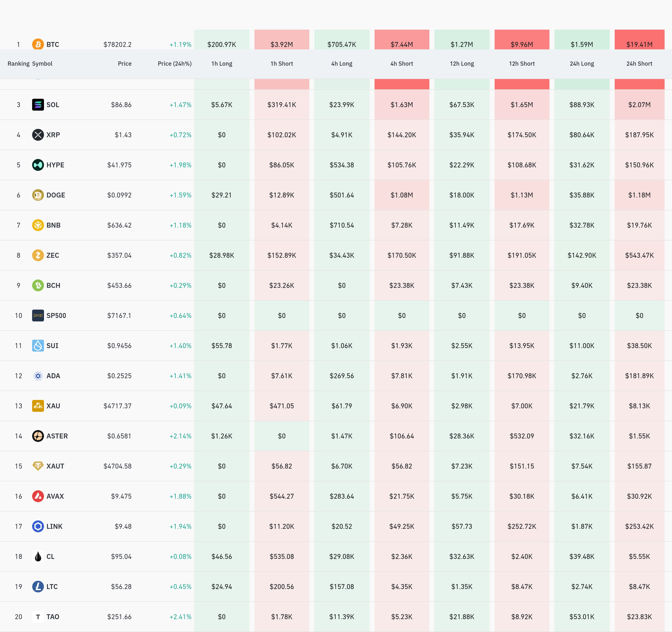672x632 pixels.
Task: Sort table by Price (24h%) header
Action: pos(174,63)
